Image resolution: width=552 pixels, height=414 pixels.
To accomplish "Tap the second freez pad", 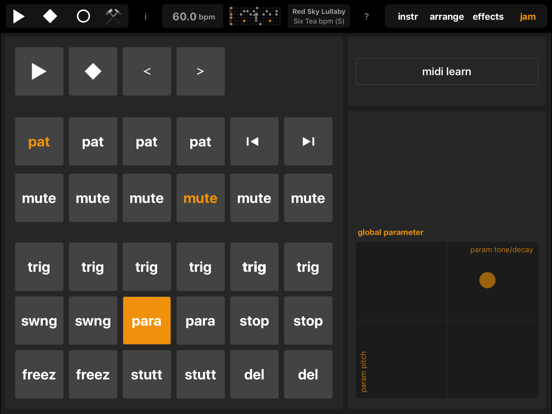I will [93, 375].
